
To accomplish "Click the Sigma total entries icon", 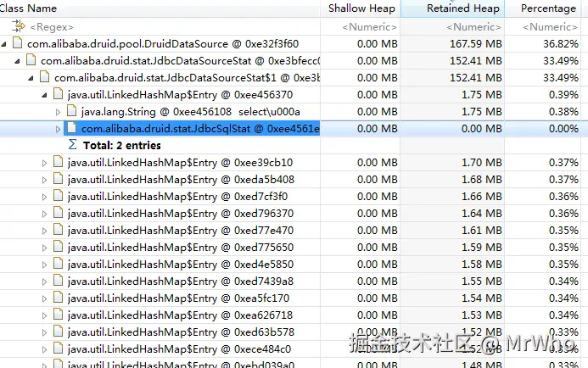I will coord(72,144).
